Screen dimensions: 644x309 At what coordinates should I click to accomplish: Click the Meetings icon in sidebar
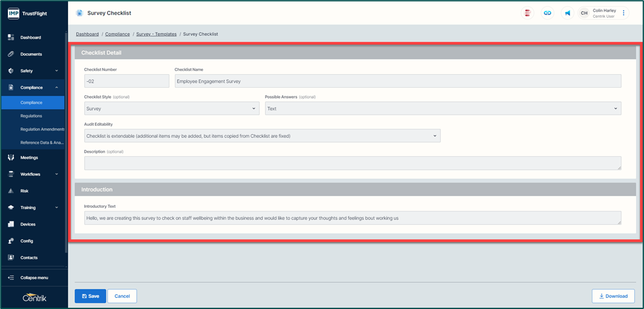pos(11,158)
